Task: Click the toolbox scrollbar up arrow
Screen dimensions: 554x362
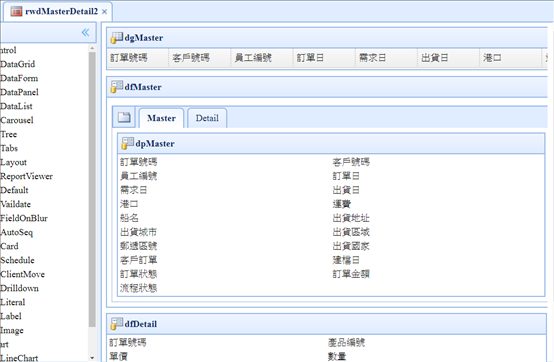Action: tap(92, 48)
